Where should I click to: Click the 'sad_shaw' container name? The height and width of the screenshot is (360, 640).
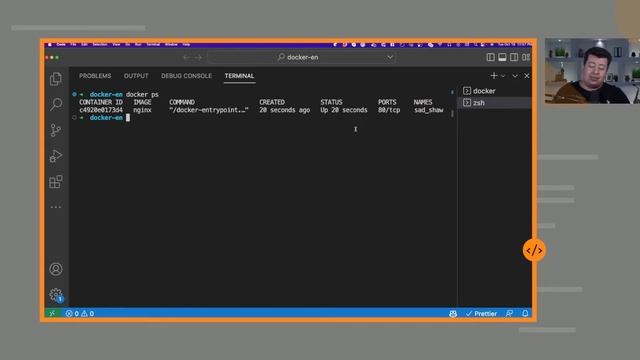coord(428,110)
